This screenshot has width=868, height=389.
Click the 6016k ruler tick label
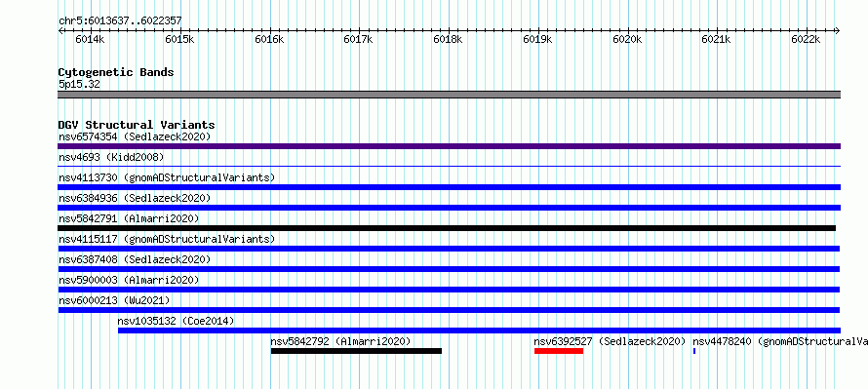click(269, 40)
